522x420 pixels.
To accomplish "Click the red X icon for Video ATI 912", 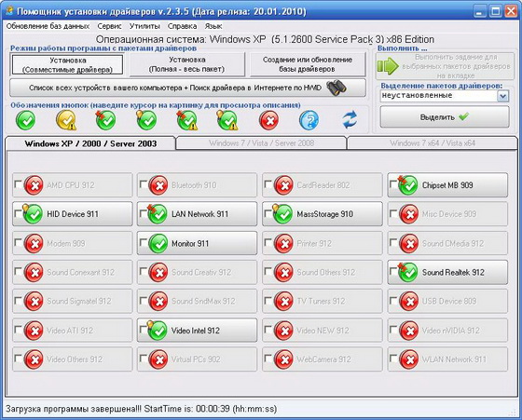I will [34, 331].
